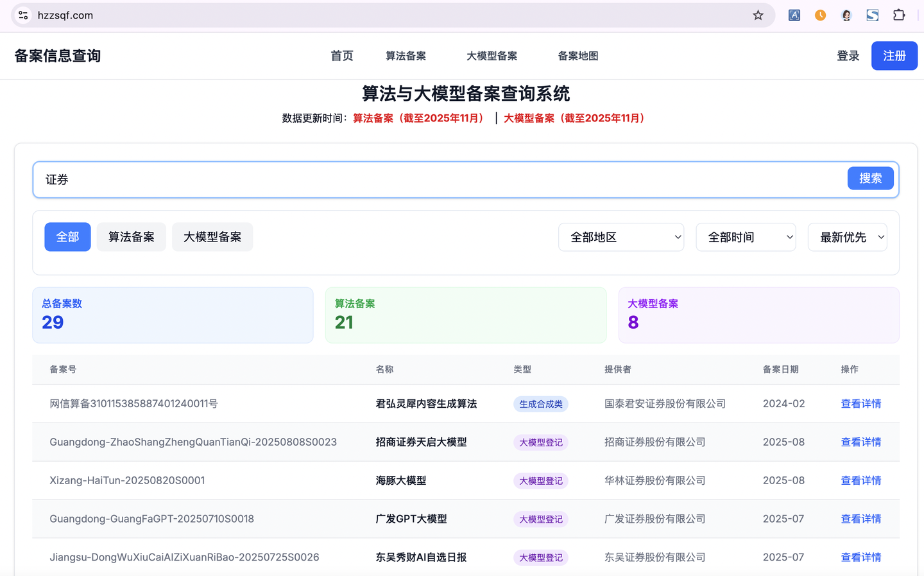The width and height of the screenshot is (924, 576).
Task: Select the 算法备案 filter tab
Action: coord(132,237)
